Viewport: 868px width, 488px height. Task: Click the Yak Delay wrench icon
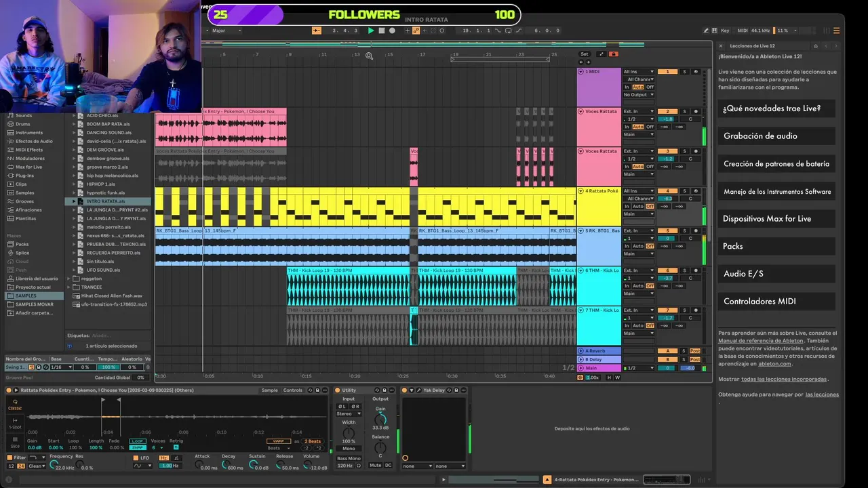point(418,390)
